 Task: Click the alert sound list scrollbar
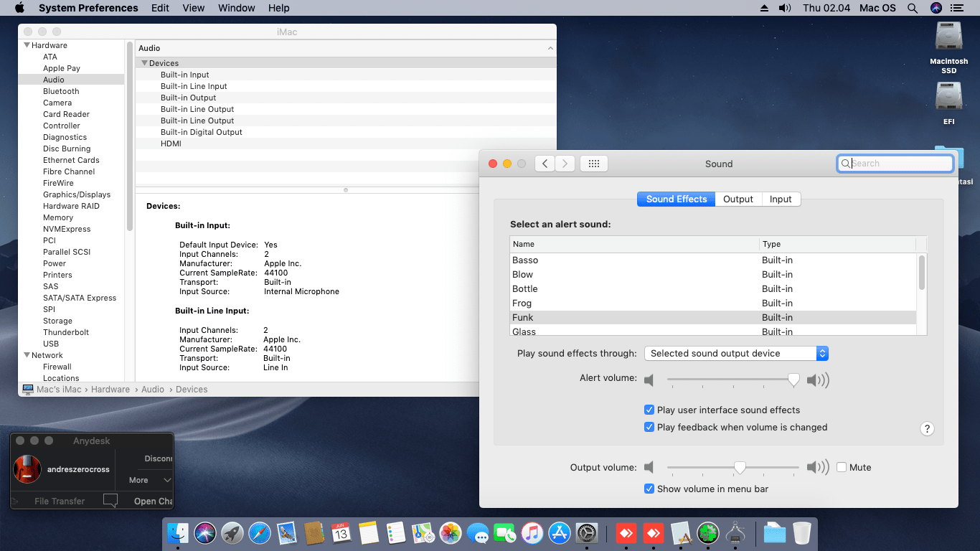coord(921,273)
